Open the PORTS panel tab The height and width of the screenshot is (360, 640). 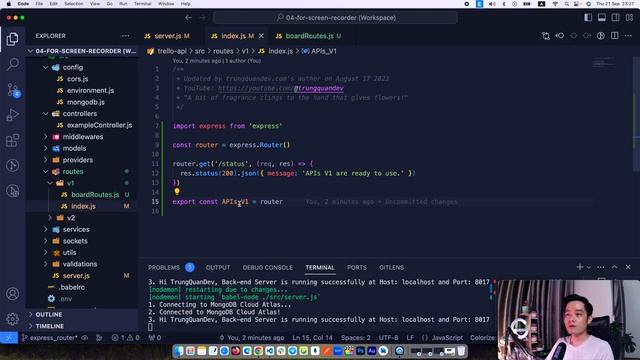[357, 267]
